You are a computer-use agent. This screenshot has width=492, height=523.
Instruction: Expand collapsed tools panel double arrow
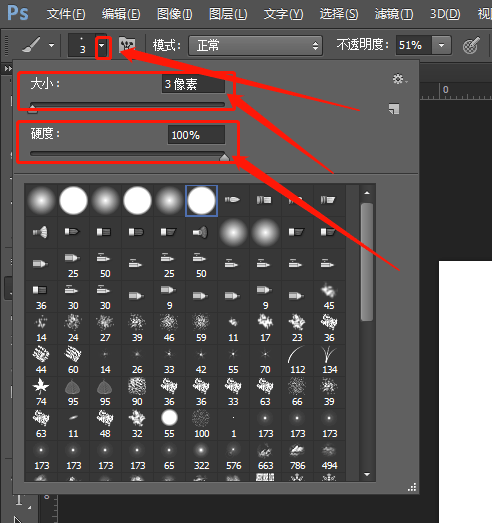(7, 69)
